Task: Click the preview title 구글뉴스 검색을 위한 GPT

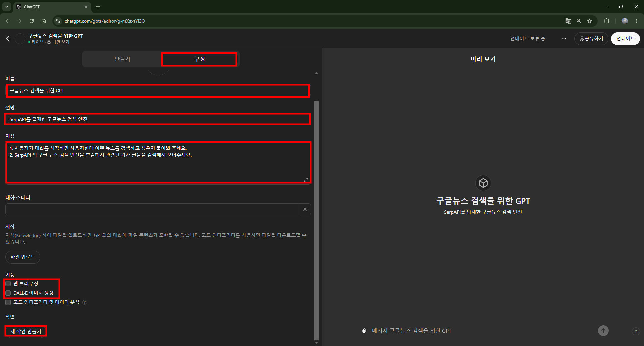Action: click(483, 201)
